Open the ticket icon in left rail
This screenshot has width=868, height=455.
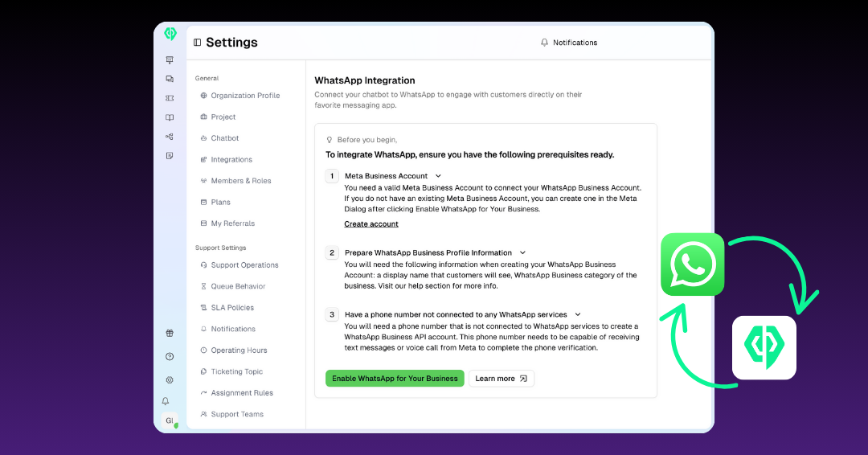(170, 98)
